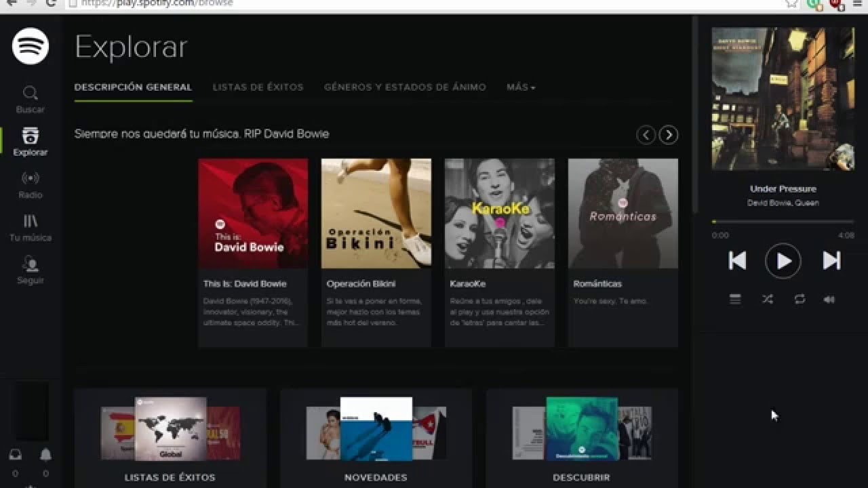Switch to Listas de Éxitos tab
868x488 pixels.
pos(258,87)
